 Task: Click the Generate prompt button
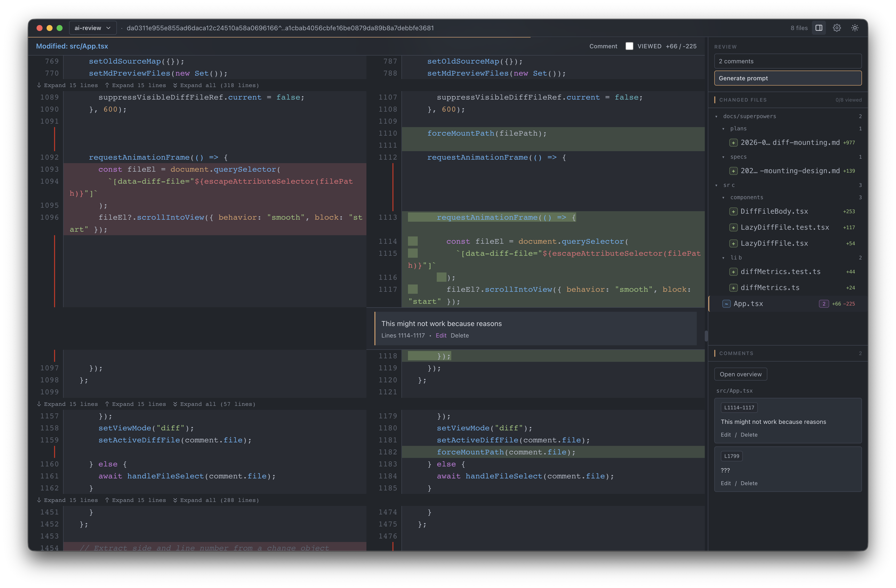click(x=788, y=78)
